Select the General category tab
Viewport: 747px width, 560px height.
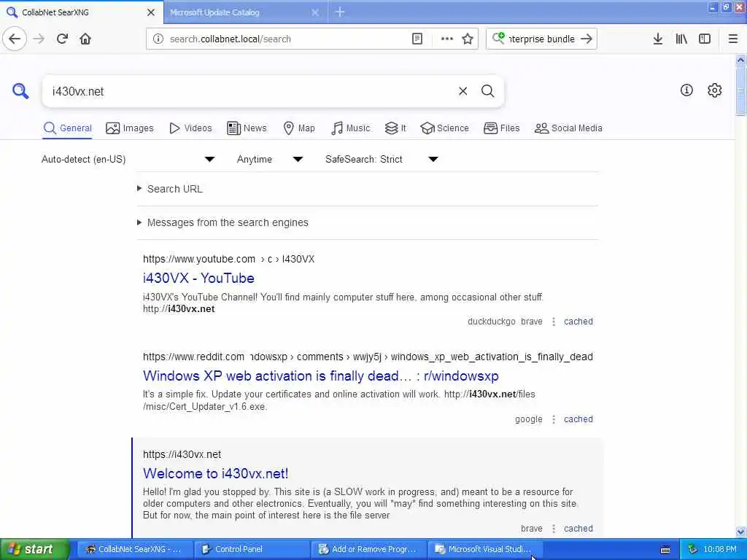tap(67, 128)
